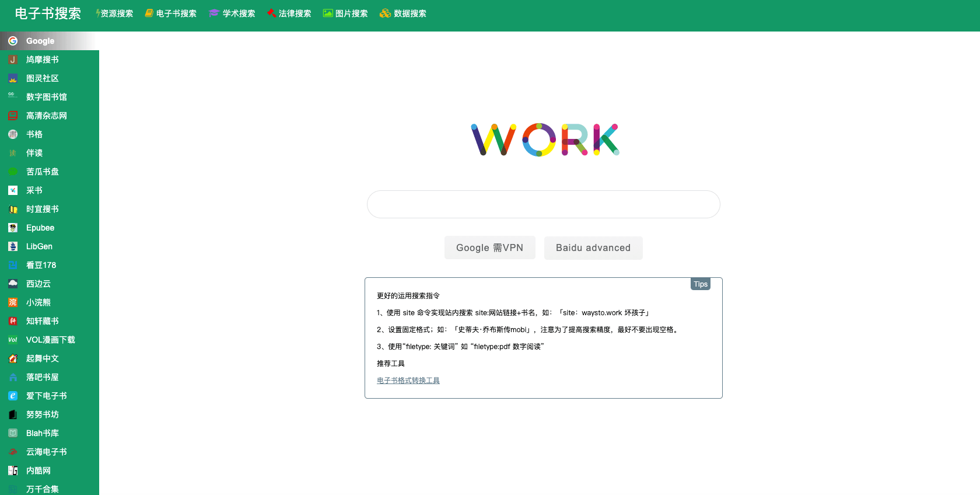980x495 pixels.
Task: Choose the Blah书库 text label
Action: 43,433
